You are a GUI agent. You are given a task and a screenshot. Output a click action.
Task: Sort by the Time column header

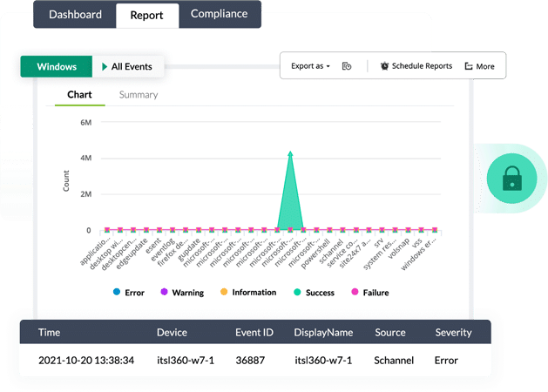point(50,332)
